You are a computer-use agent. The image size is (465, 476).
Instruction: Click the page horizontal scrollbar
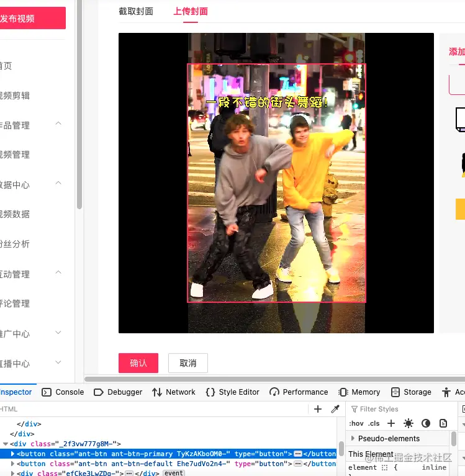tap(274, 379)
